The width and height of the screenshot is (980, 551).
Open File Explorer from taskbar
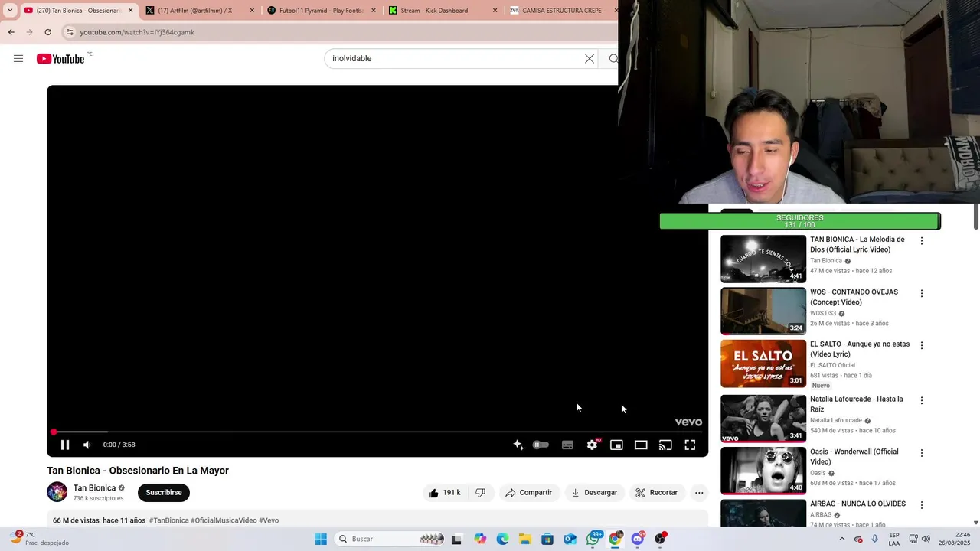pos(524,539)
